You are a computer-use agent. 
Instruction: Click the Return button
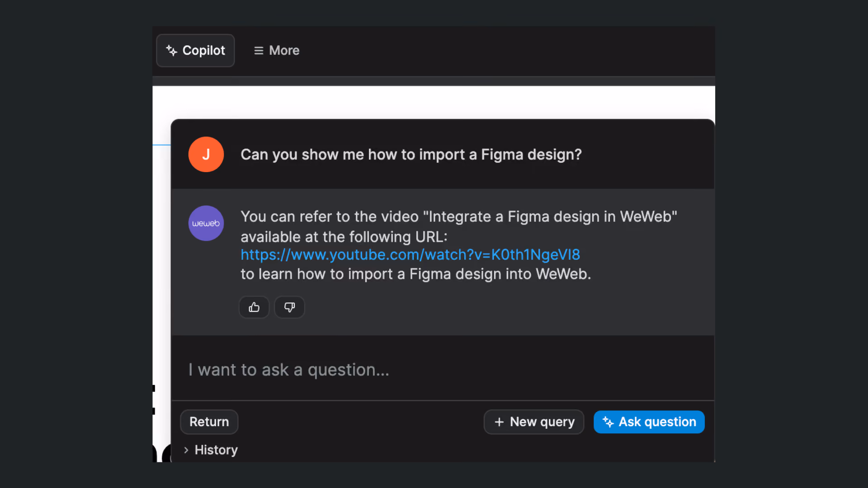pos(209,422)
